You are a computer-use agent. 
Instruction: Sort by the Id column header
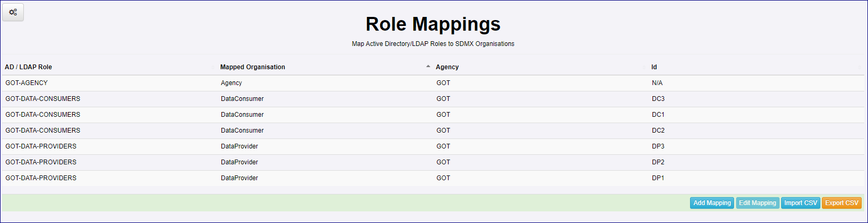point(654,67)
